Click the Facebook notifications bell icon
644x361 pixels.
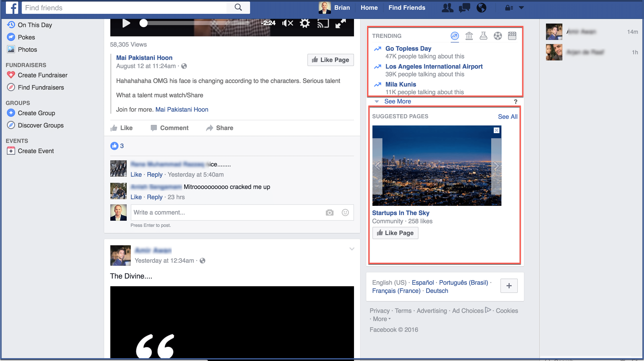tap(482, 8)
